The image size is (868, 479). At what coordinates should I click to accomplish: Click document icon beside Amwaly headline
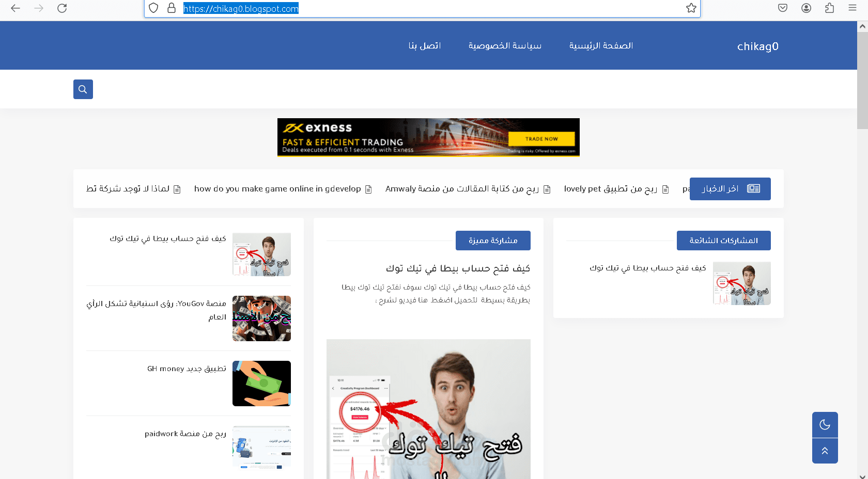pyautogui.click(x=547, y=189)
